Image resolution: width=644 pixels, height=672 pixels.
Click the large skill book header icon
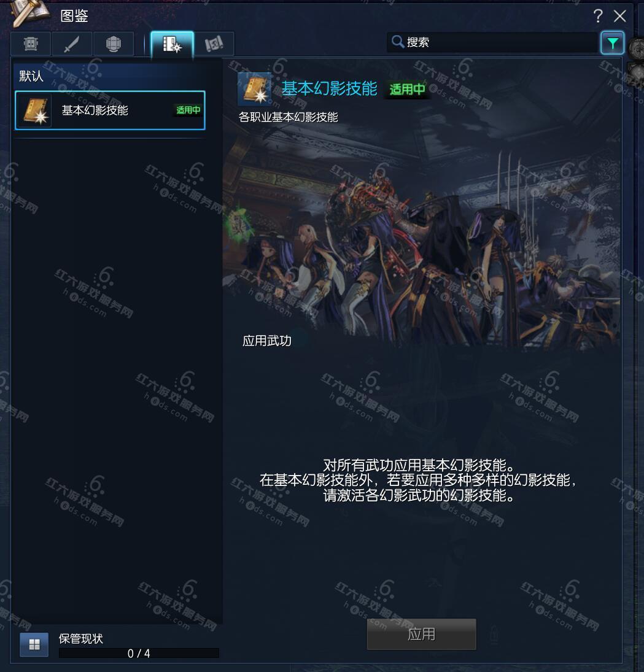tap(255, 88)
